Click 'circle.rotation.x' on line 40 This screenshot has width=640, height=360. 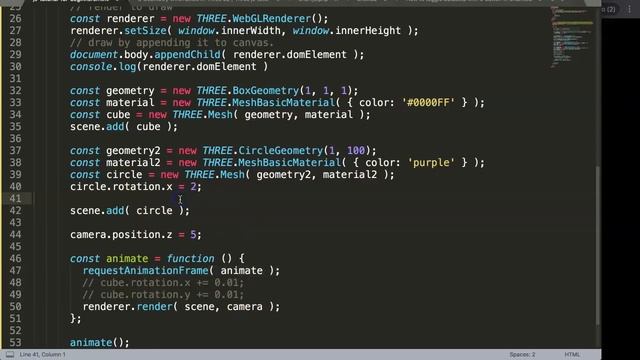point(121,187)
